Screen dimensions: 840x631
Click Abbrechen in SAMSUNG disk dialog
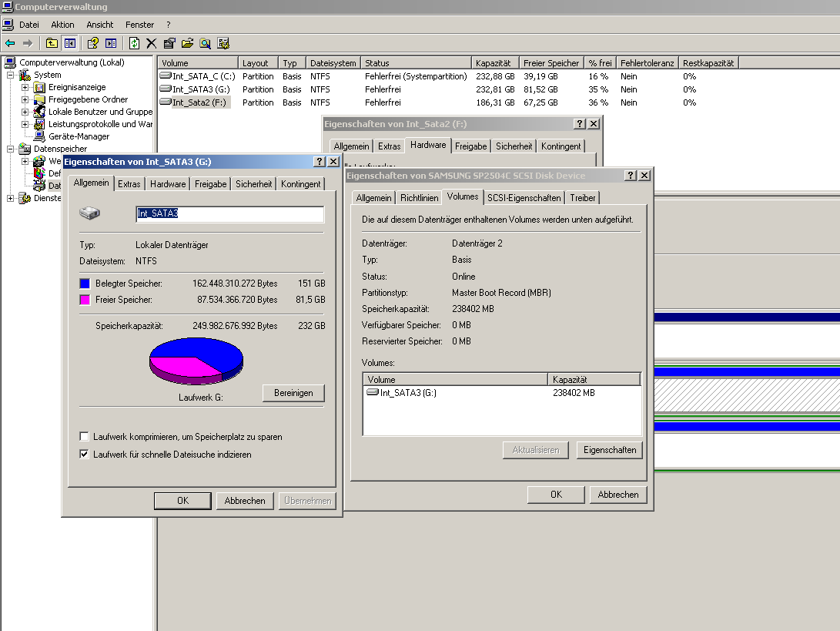[x=618, y=495]
